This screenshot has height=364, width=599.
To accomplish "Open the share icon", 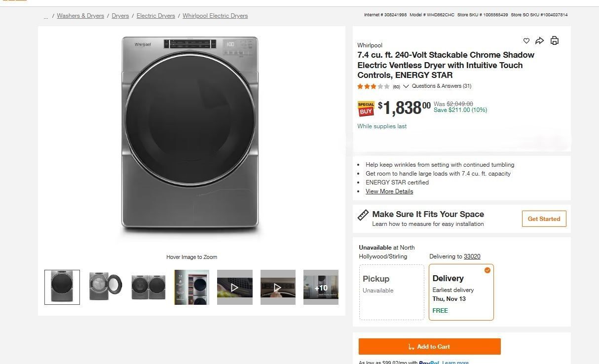I will (540, 41).
